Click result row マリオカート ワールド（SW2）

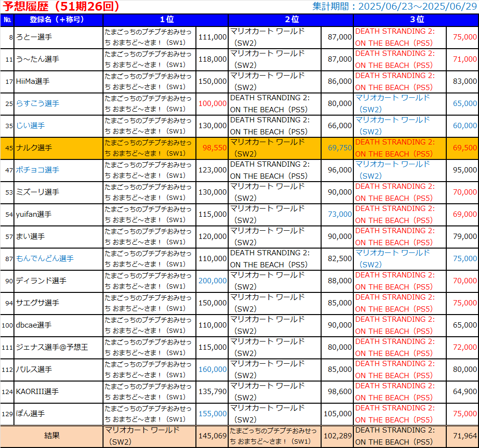[x=142, y=436]
